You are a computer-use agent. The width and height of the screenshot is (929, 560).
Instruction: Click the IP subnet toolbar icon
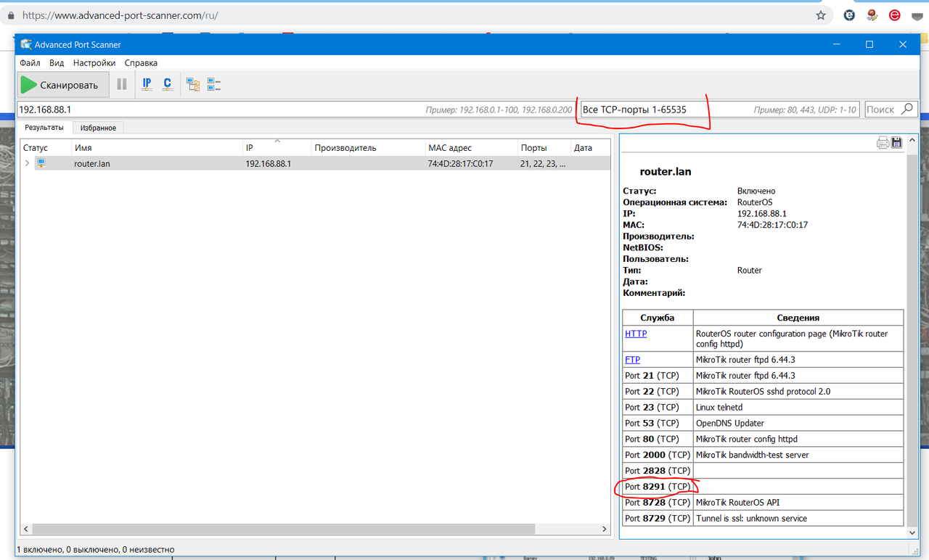point(147,84)
